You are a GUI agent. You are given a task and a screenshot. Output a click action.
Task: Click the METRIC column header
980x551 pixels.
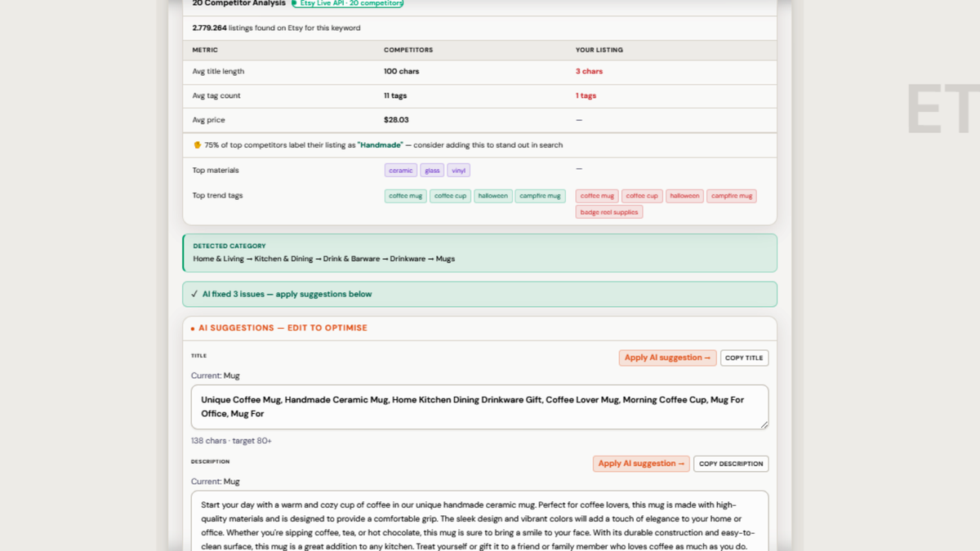pyautogui.click(x=205, y=50)
